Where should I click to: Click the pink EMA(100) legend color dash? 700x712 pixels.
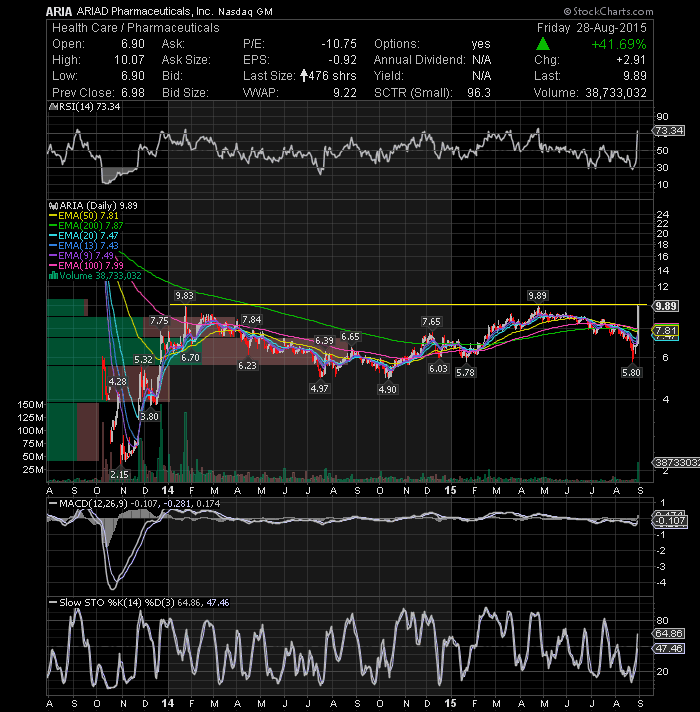pos(53,266)
